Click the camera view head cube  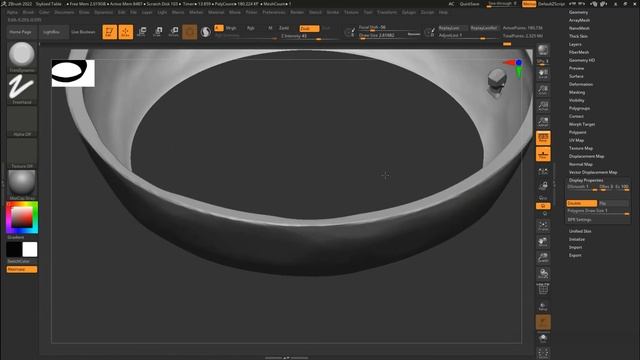point(497,80)
